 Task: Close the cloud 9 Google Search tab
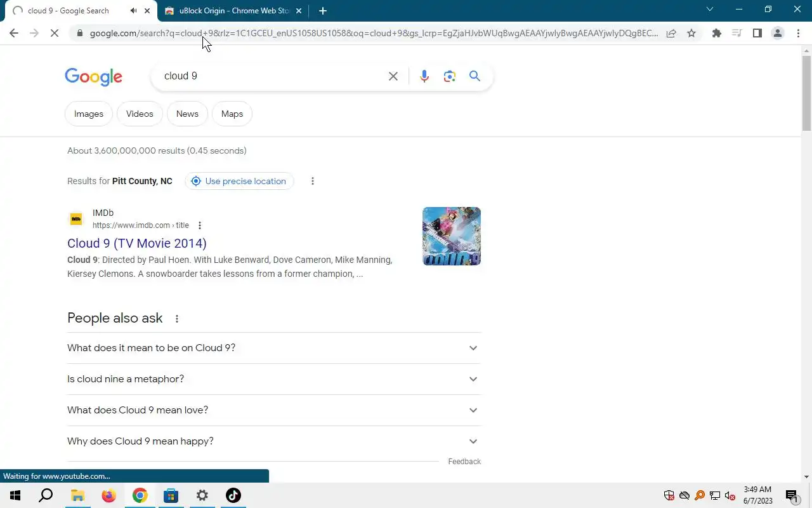pos(148,11)
